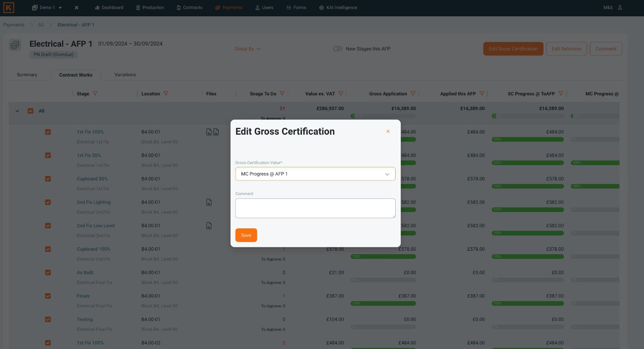Click the K logo in top-left corner
The image size is (644, 349).
tap(8, 8)
